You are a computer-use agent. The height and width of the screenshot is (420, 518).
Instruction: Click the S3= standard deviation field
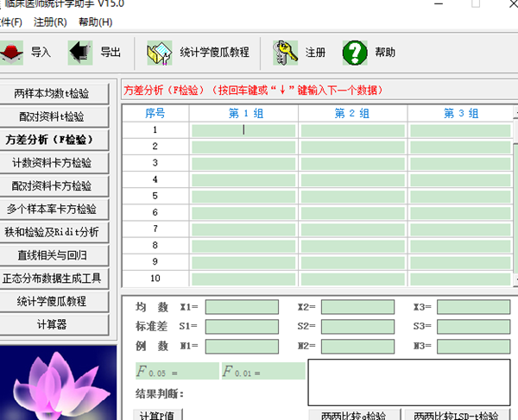click(x=474, y=327)
